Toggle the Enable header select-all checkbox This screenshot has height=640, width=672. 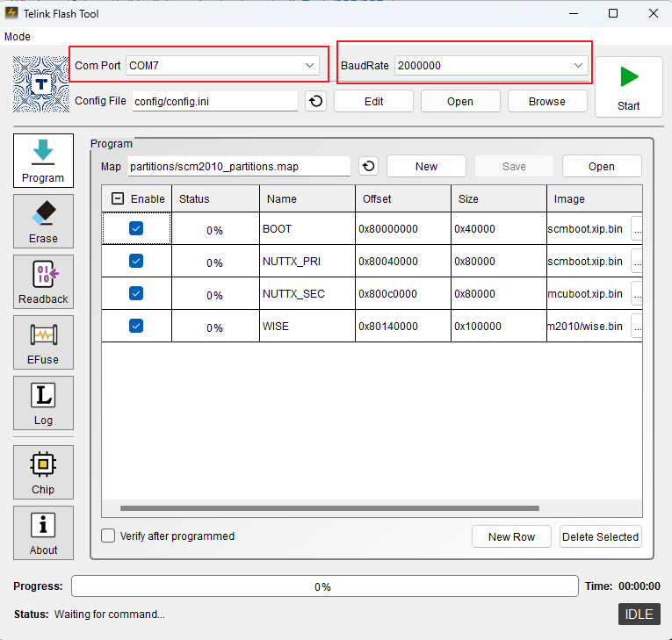tap(118, 198)
